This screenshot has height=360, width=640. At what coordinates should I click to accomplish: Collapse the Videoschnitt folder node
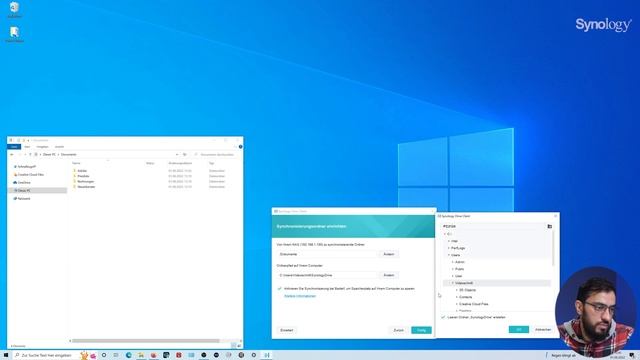pyautogui.click(x=453, y=283)
